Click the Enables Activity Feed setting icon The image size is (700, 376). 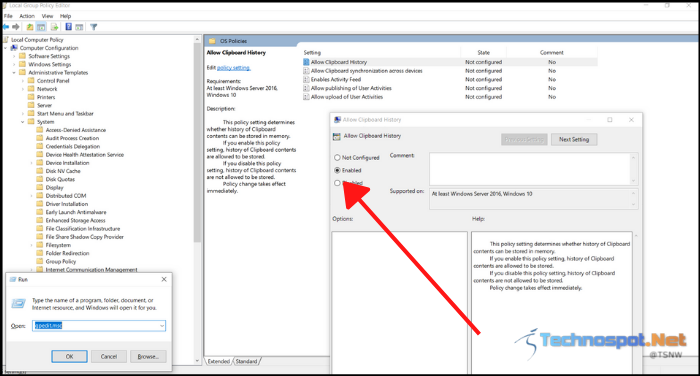click(x=306, y=79)
